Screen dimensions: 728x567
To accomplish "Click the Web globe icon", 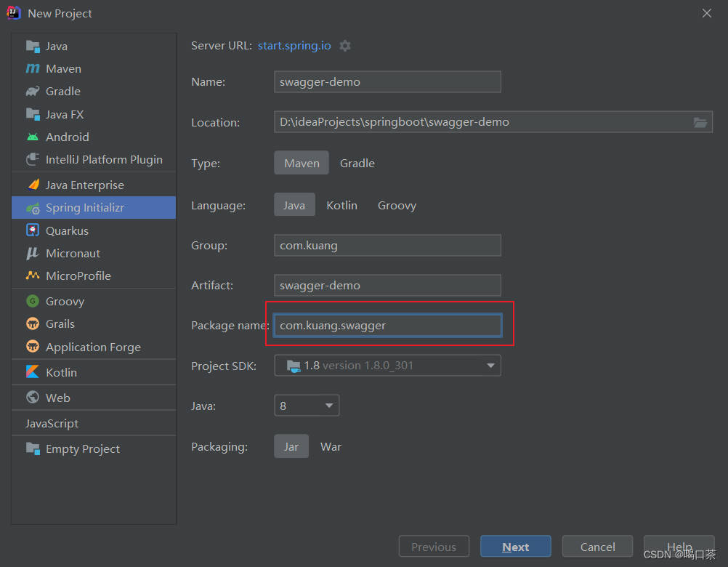I will tap(33, 398).
